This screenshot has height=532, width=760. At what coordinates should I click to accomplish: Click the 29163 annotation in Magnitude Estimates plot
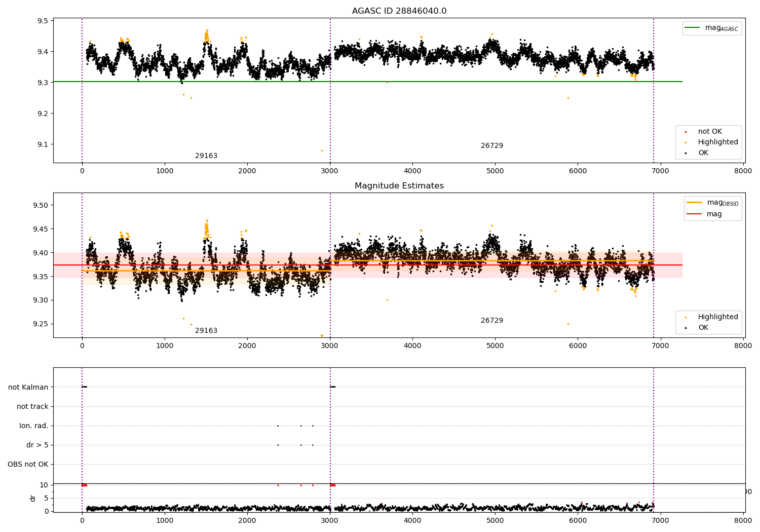(206, 331)
